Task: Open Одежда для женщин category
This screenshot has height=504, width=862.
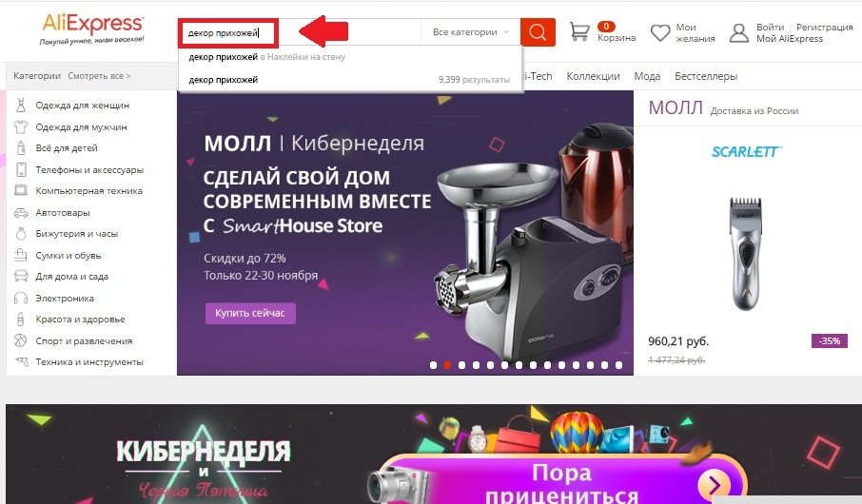Action: click(x=83, y=105)
